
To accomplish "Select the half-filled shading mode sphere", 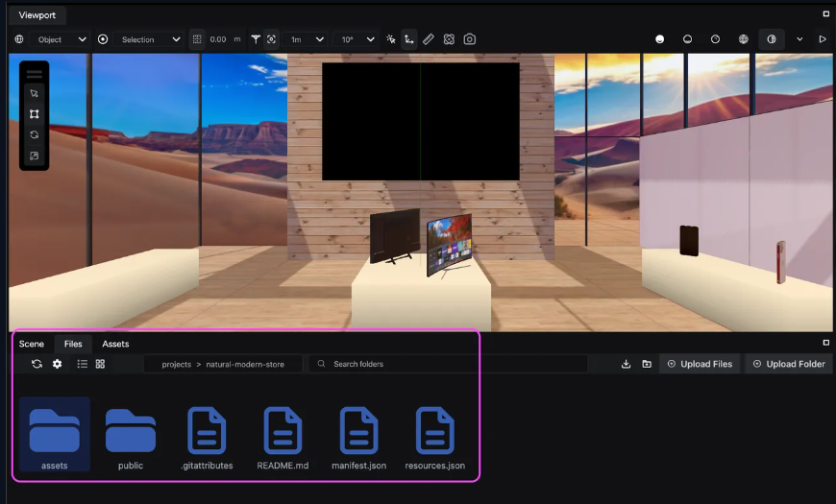I will coord(688,39).
